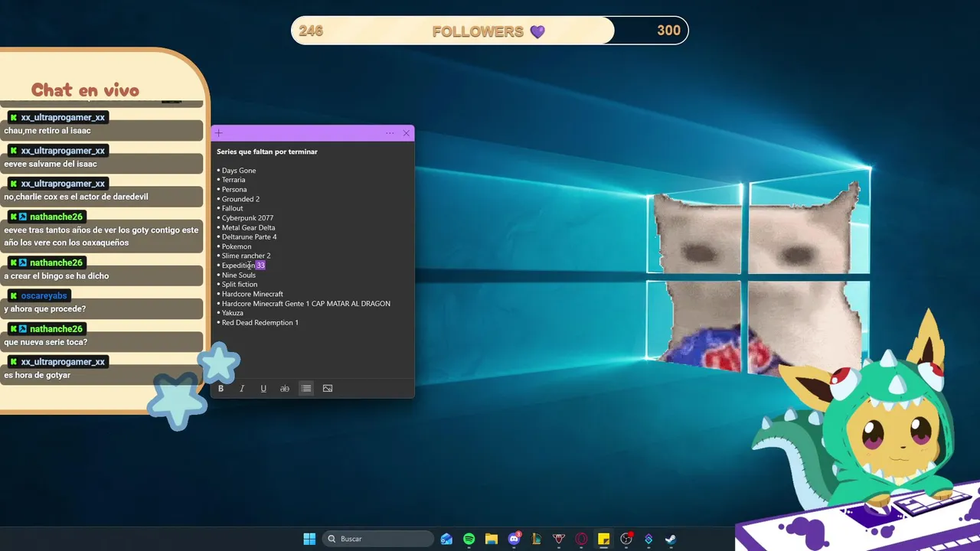
Task: Add an image to the sticky note
Action: (x=328, y=389)
